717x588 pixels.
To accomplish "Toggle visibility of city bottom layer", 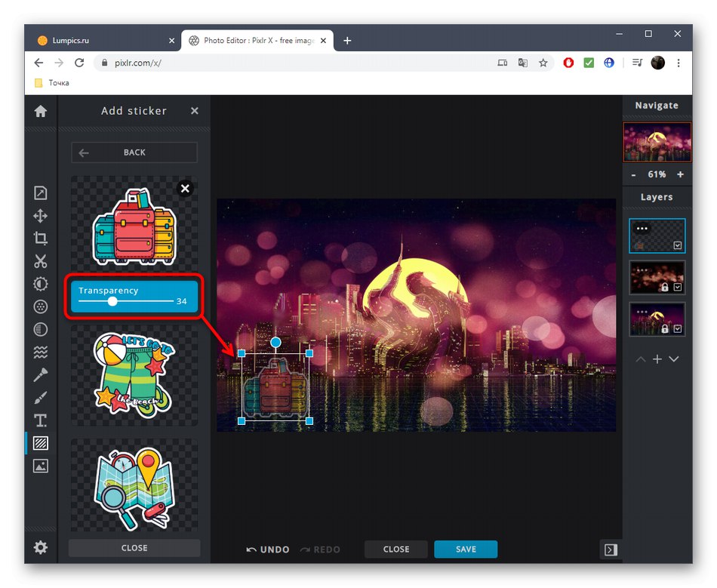I will tap(678, 329).
